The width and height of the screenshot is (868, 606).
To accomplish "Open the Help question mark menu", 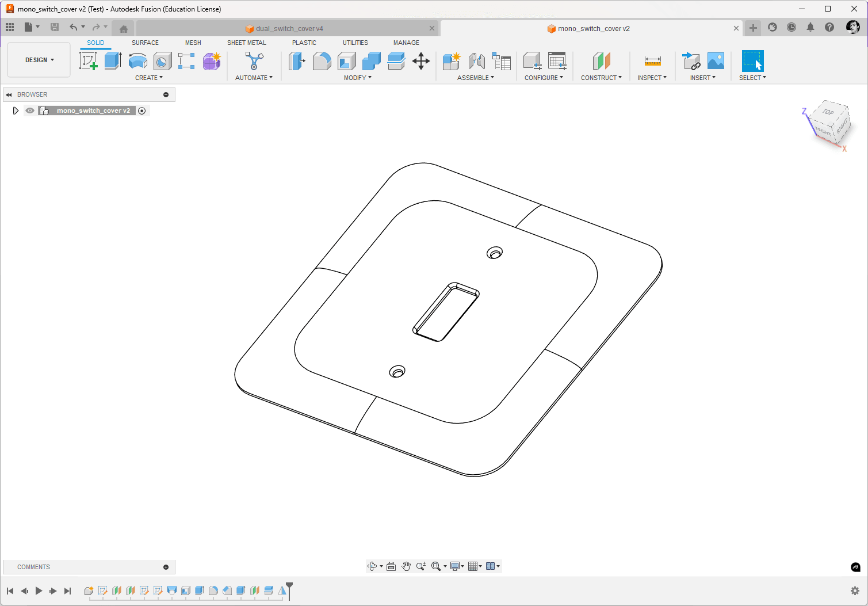I will pos(829,27).
